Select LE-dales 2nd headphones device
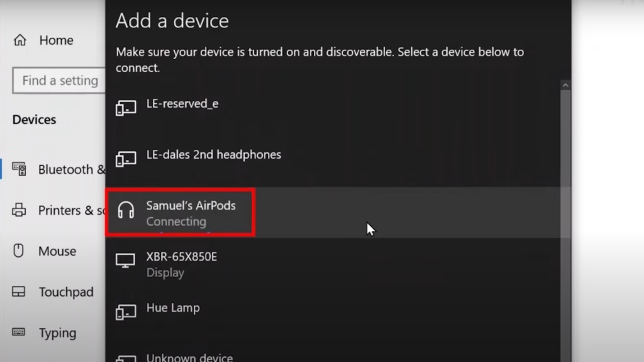This screenshot has width=644, height=362. pos(213,155)
